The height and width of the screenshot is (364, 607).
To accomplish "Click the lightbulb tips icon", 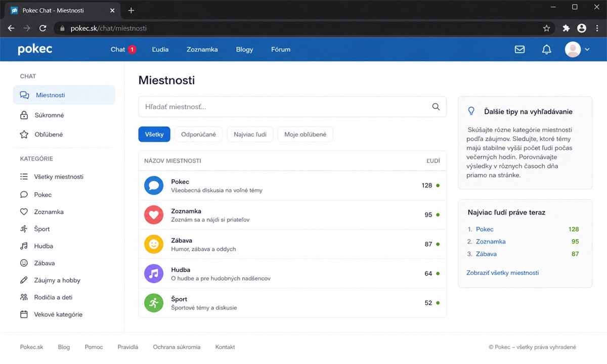I will tap(471, 111).
